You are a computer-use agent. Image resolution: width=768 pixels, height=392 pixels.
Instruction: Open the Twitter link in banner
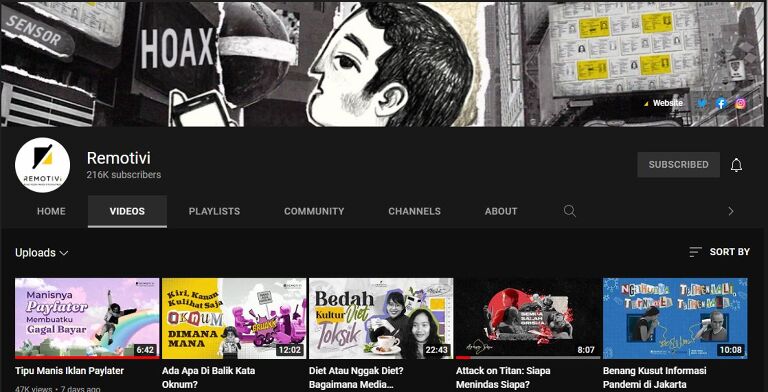(702, 103)
